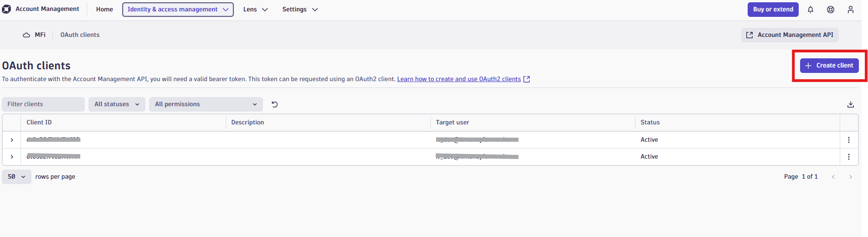Expand the second OAuth client row

pos(12,157)
